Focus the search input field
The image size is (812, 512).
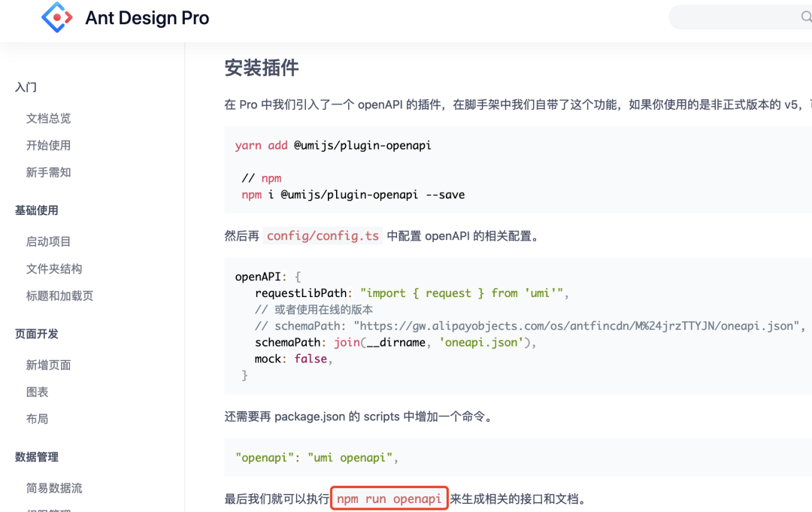[x=741, y=17]
